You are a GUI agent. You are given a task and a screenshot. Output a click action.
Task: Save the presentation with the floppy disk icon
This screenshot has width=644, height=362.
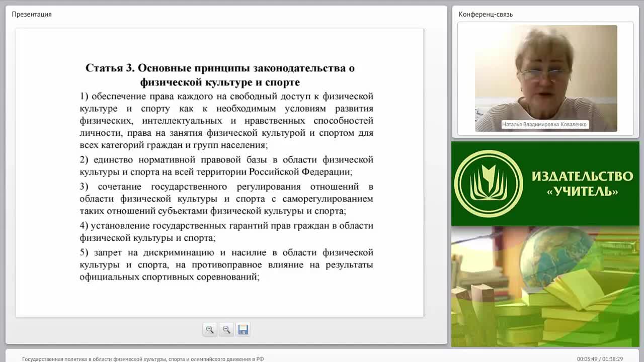pos(243,329)
